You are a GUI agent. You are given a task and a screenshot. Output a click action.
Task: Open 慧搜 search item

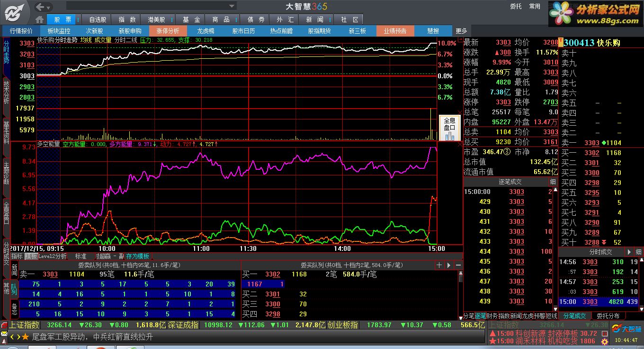433,31
